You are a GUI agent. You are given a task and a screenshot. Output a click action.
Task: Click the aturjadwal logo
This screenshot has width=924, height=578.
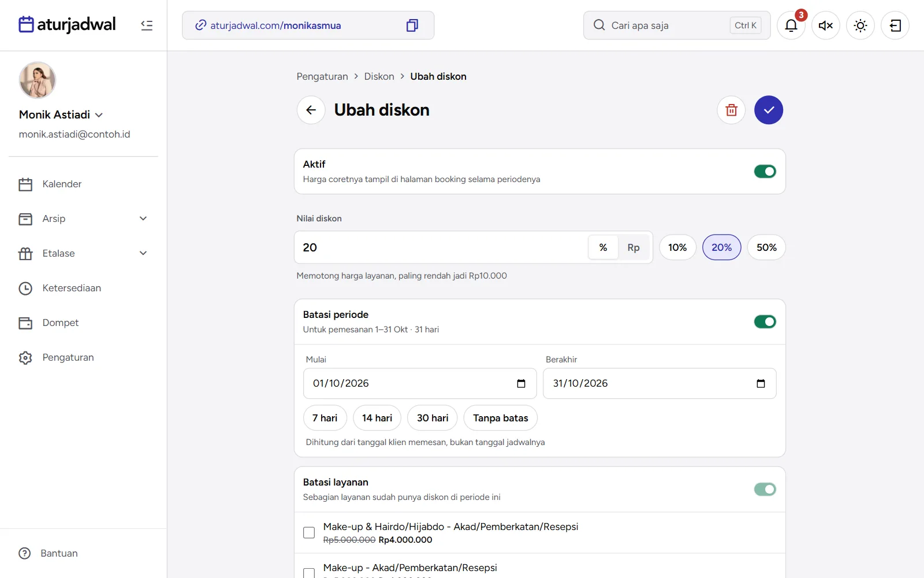click(x=67, y=24)
